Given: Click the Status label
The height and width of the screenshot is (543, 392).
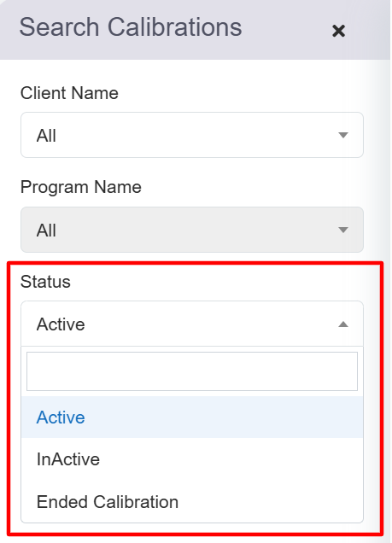Looking at the screenshot, I should (x=45, y=281).
